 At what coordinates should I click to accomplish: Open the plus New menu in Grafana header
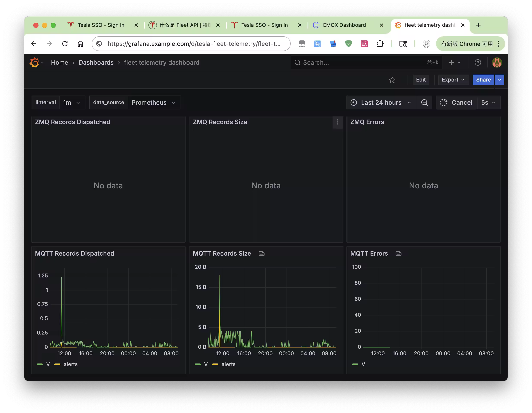coord(455,62)
